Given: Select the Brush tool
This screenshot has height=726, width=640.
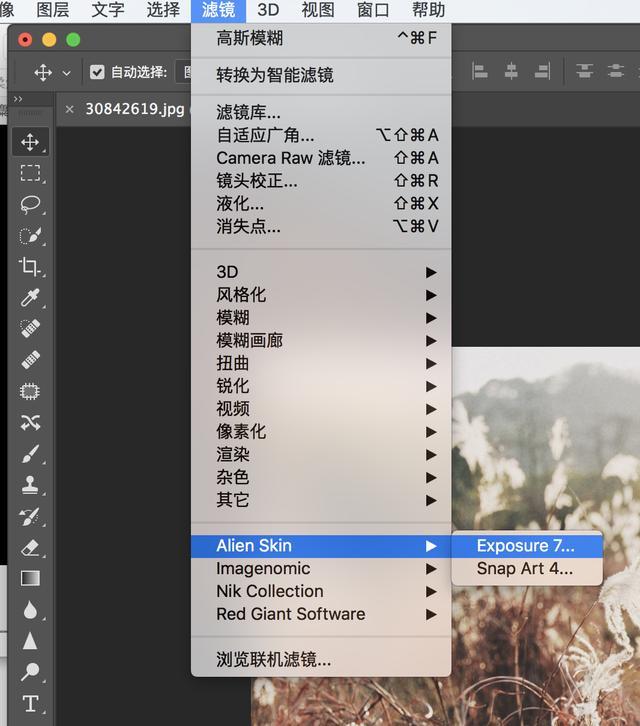Looking at the screenshot, I should tap(30, 454).
